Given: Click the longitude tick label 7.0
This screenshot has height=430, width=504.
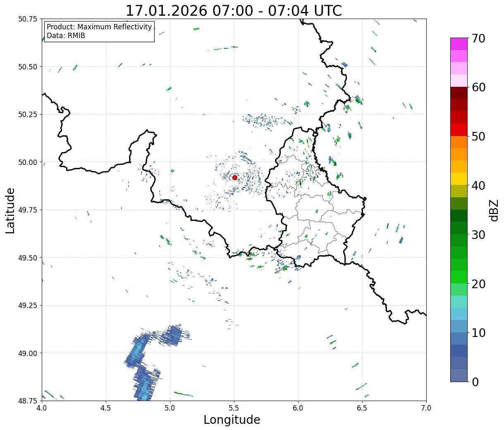Looking at the screenshot, I should [x=426, y=408].
